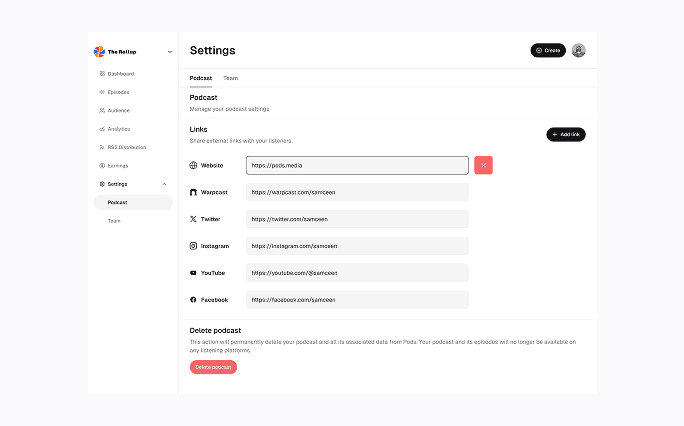Click the Analytics sidebar icon
The width and height of the screenshot is (684, 426).
(x=102, y=129)
